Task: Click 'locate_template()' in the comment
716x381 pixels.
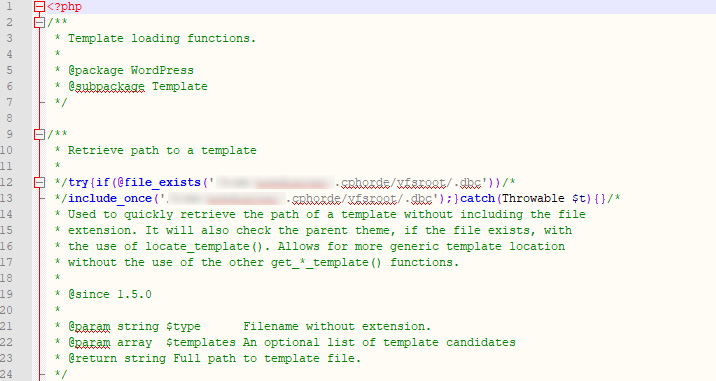Action: pos(204,246)
